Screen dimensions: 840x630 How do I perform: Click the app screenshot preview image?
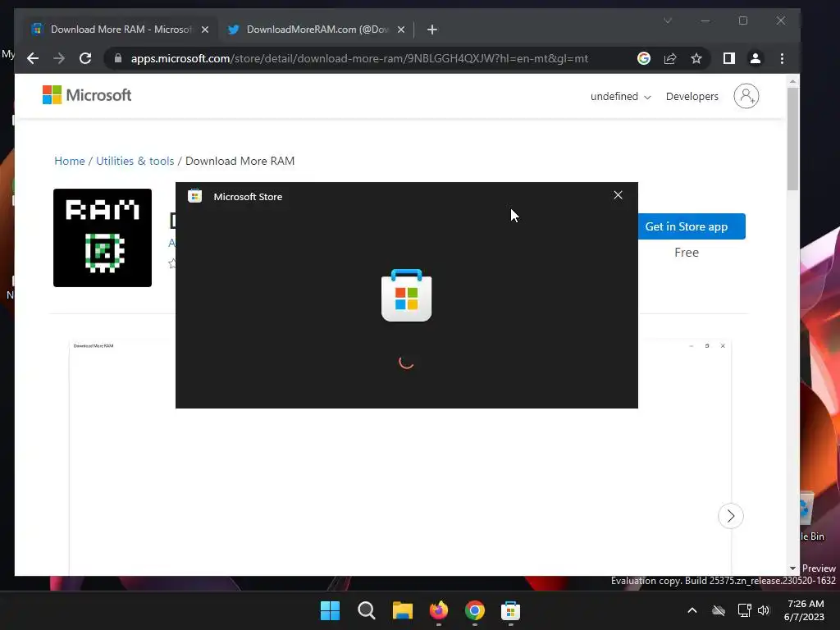point(400,458)
